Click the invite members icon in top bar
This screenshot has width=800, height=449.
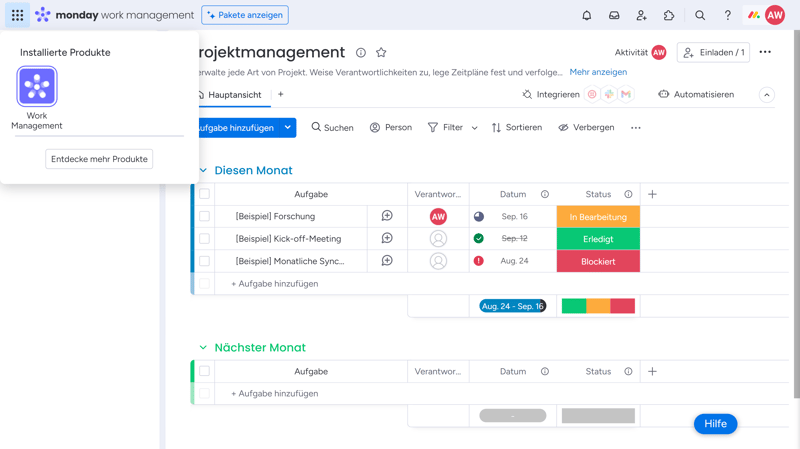coord(642,15)
